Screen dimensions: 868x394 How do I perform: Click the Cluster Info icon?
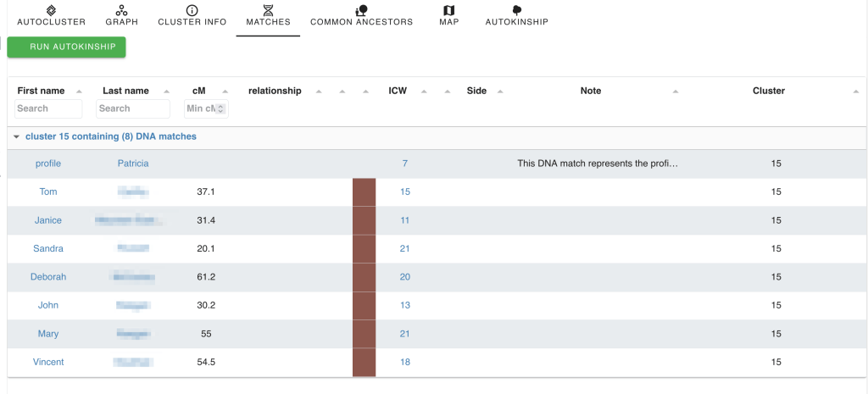click(192, 10)
